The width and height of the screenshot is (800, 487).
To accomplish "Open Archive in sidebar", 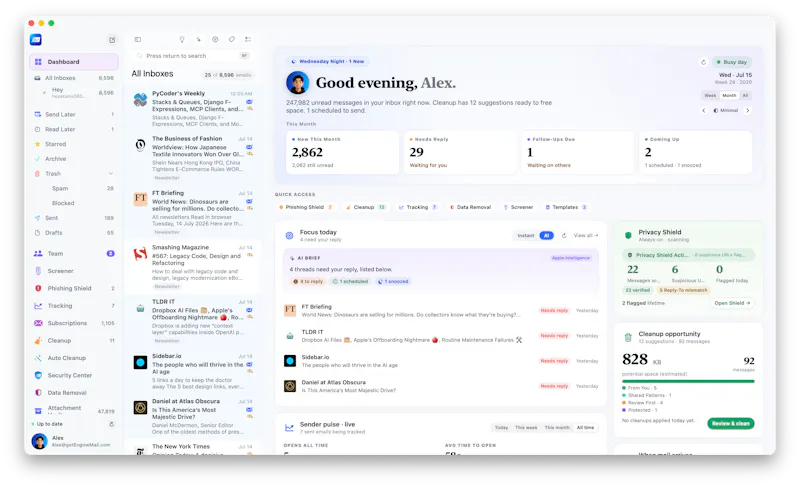I will pos(74,159).
